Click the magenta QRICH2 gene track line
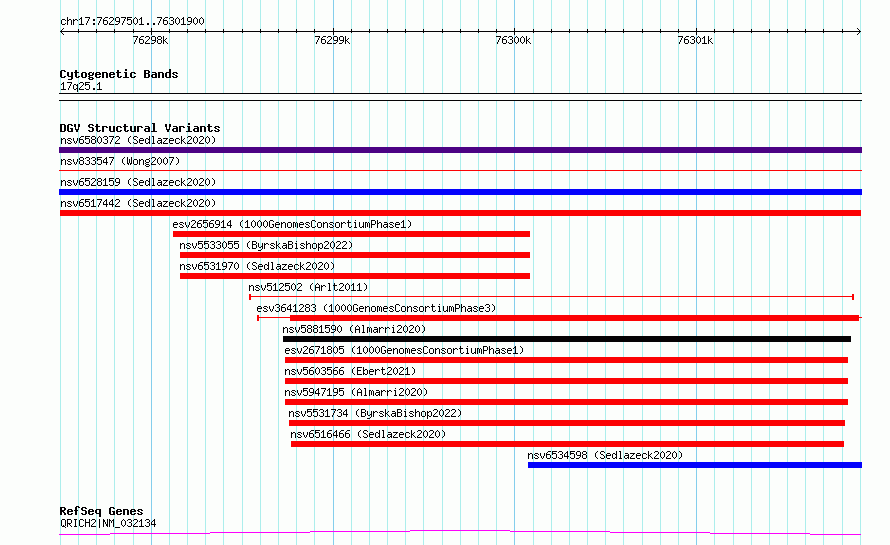The height and width of the screenshot is (545, 890). [460, 533]
